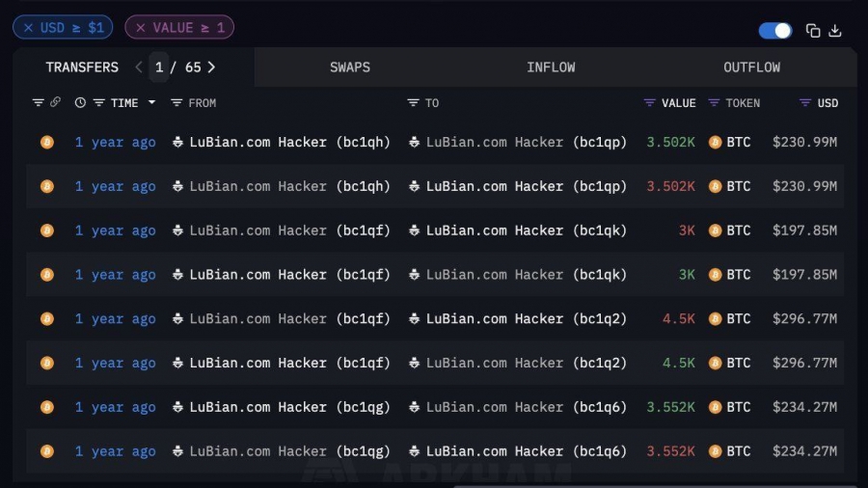This screenshot has width=868, height=488.
Task: Open the USD column filter icon
Action: pos(805,103)
